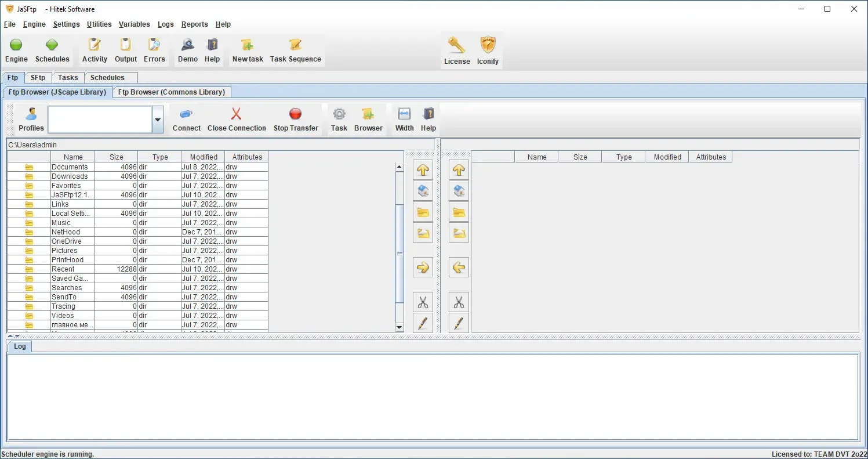868x459 pixels.
Task: Select the Videos folder row
Action: [x=138, y=316]
